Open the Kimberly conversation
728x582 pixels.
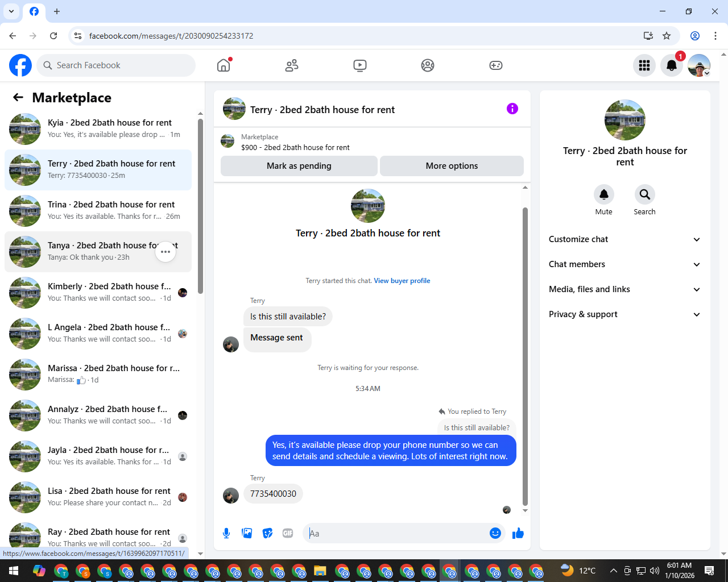98,293
